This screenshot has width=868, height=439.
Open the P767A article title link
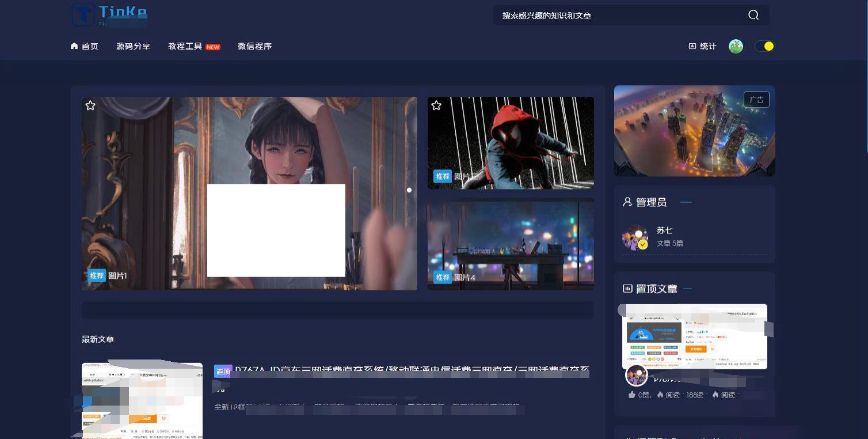click(345, 372)
